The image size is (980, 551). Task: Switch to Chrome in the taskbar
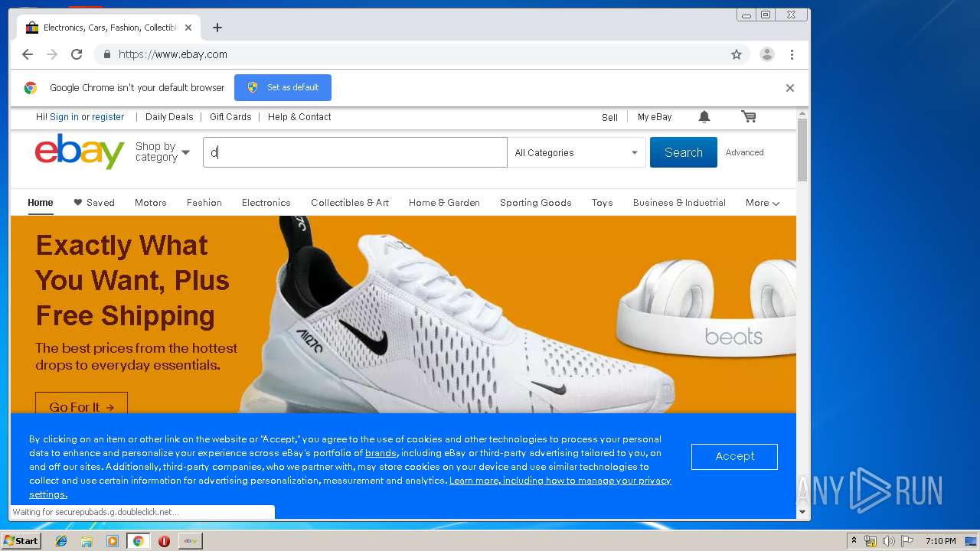coord(138,541)
